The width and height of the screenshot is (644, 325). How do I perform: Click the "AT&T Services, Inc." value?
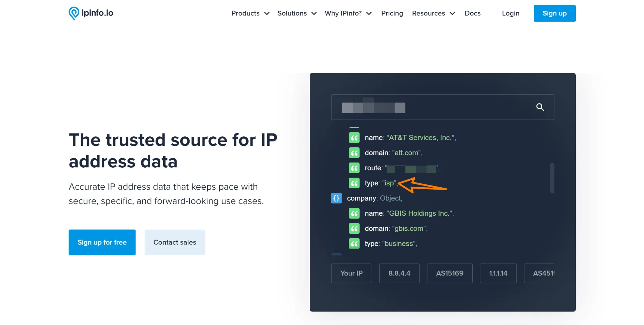coord(420,138)
